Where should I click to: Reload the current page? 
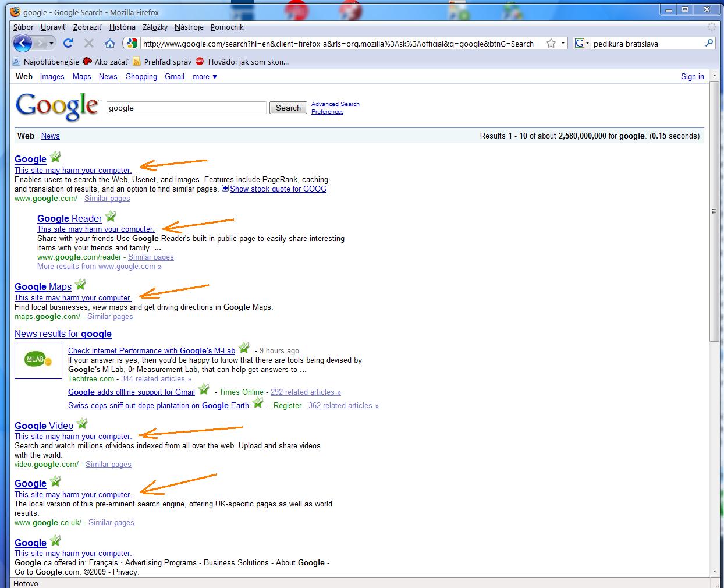pos(68,43)
